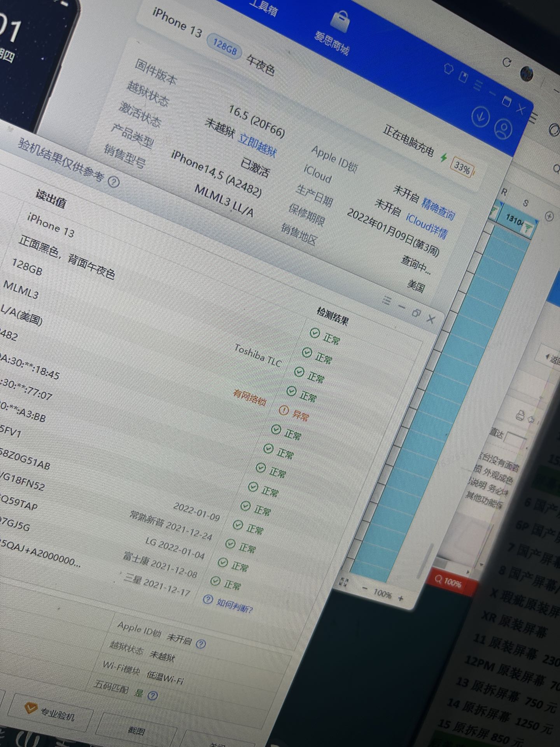The image size is (560, 747).
Task: Click iPhone14,5 (A2482) product type value
Action: pos(217,174)
